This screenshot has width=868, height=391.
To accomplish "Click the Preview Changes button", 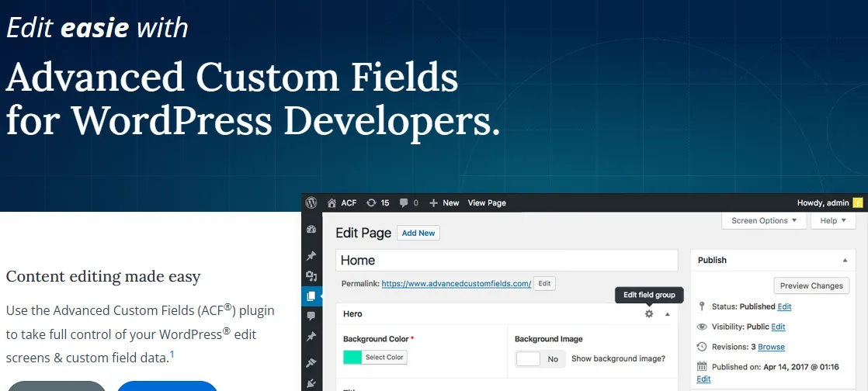I will [811, 286].
